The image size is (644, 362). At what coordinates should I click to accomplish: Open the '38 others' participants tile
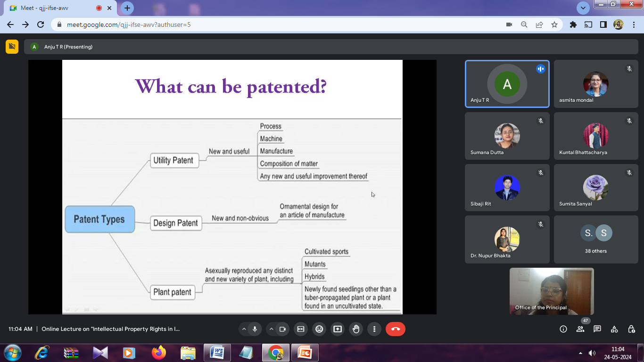pyautogui.click(x=596, y=239)
